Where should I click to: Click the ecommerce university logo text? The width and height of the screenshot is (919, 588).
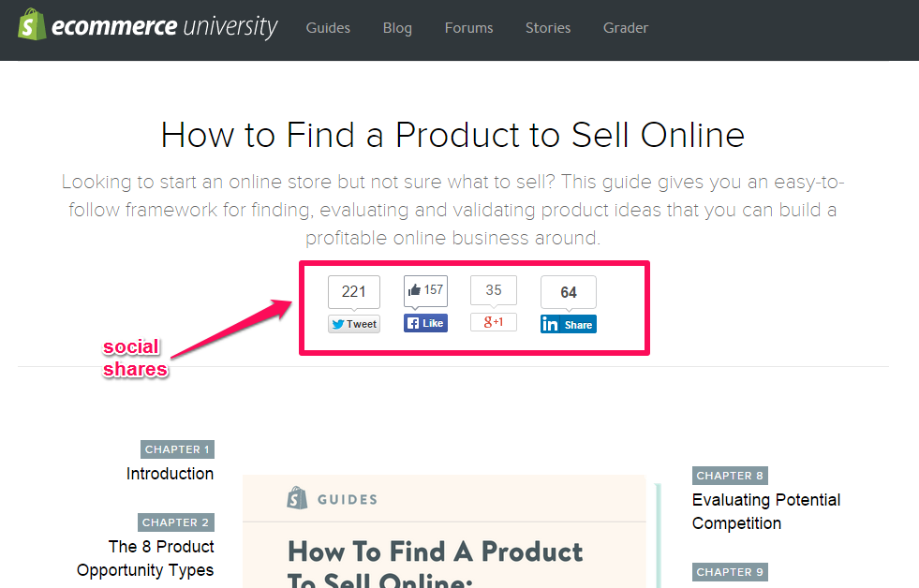coord(165,26)
